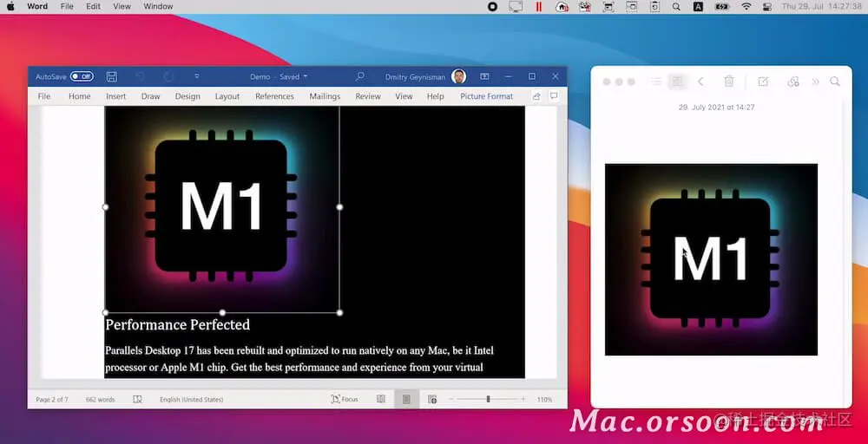Click the Comments icon in Word ribbon
Viewport: 868px width, 444px height.
point(554,95)
